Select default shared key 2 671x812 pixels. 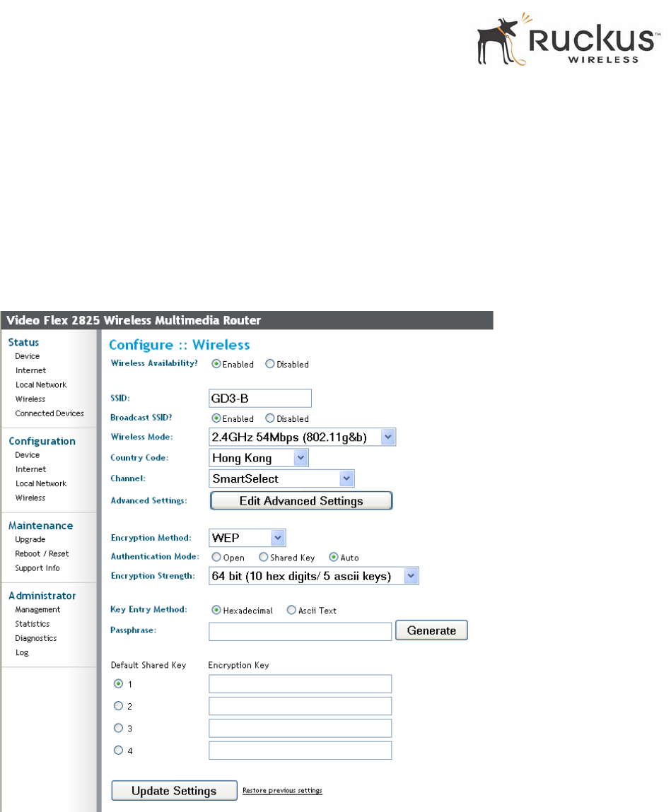point(118,706)
